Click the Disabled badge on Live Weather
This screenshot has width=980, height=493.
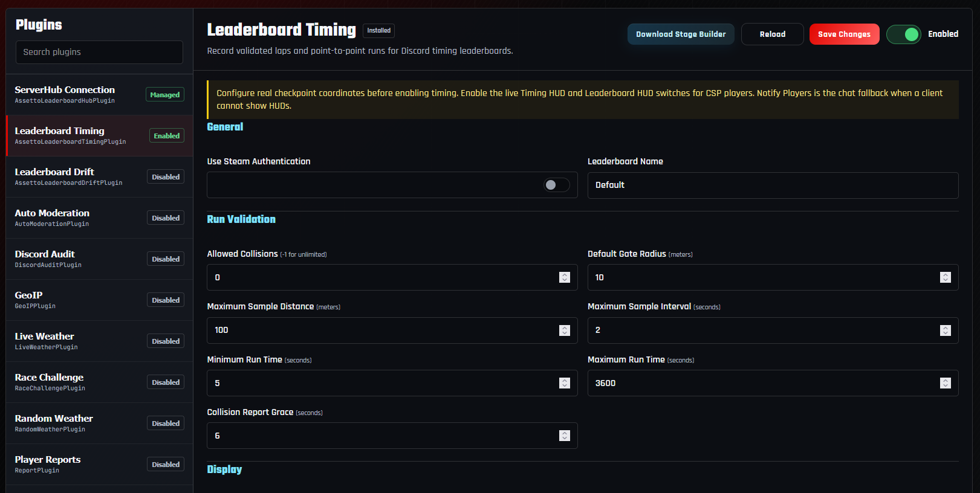166,341
